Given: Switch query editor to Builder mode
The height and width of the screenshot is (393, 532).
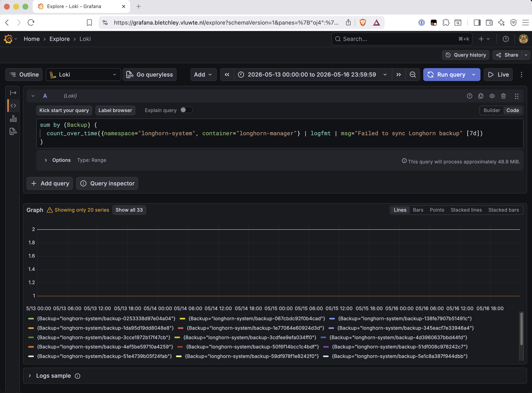Looking at the screenshot, I should [x=492, y=110].
